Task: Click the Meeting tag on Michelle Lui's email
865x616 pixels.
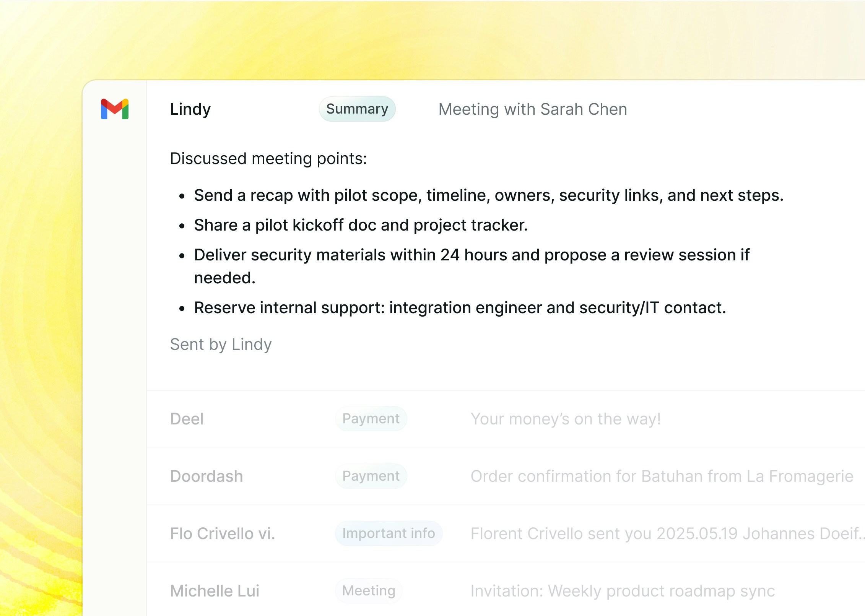Action: click(x=368, y=590)
